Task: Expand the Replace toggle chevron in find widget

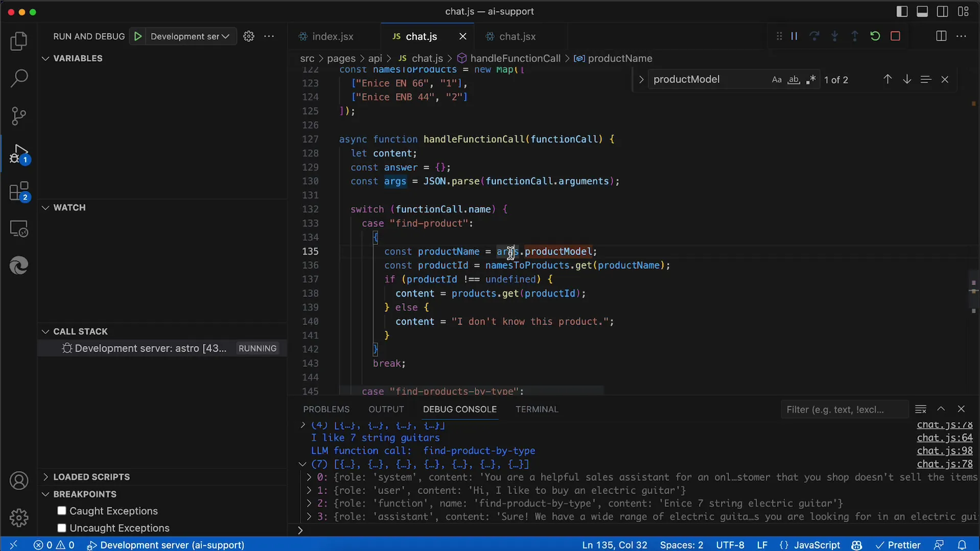Action: (x=641, y=80)
